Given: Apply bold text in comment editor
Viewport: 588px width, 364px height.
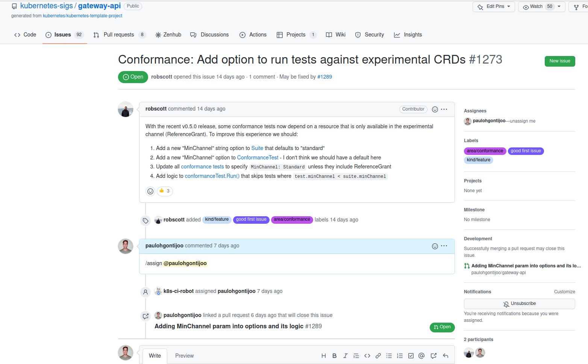Looking at the screenshot, I should (334, 356).
